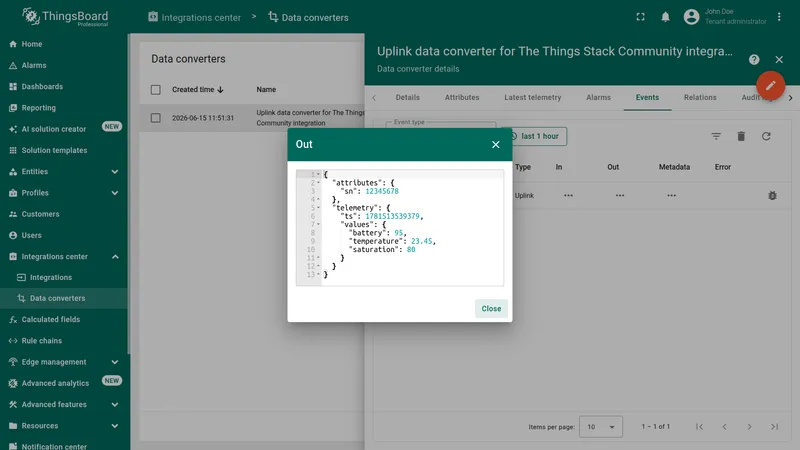Jump to first events page
The width and height of the screenshot is (800, 450).
pyautogui.click(x=699, y=427)
